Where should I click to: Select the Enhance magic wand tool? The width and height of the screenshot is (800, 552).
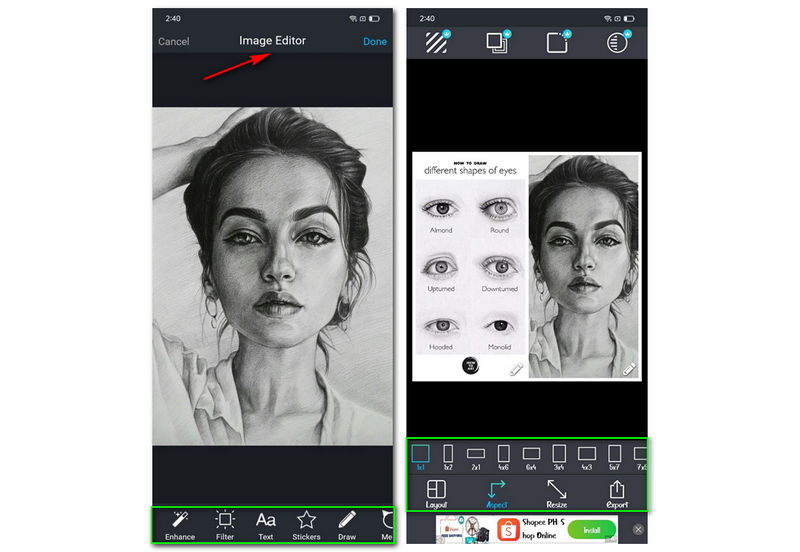(x=180, y=524)
